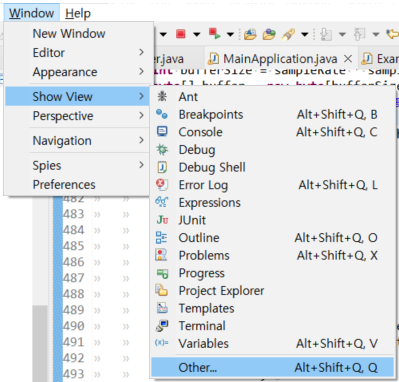
Task: Click the Previous Annotation toolbar icon
Action: point(359,34)
